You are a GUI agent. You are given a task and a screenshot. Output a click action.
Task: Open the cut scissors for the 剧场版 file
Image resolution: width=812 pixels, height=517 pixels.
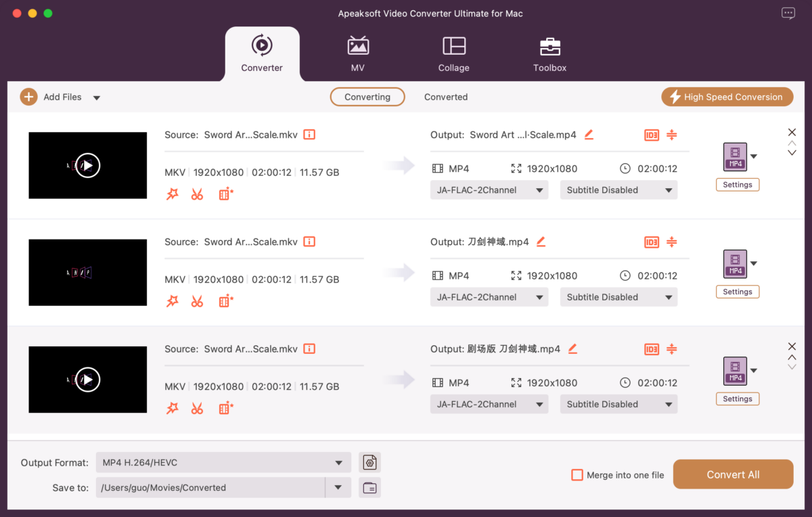point(197,408)
